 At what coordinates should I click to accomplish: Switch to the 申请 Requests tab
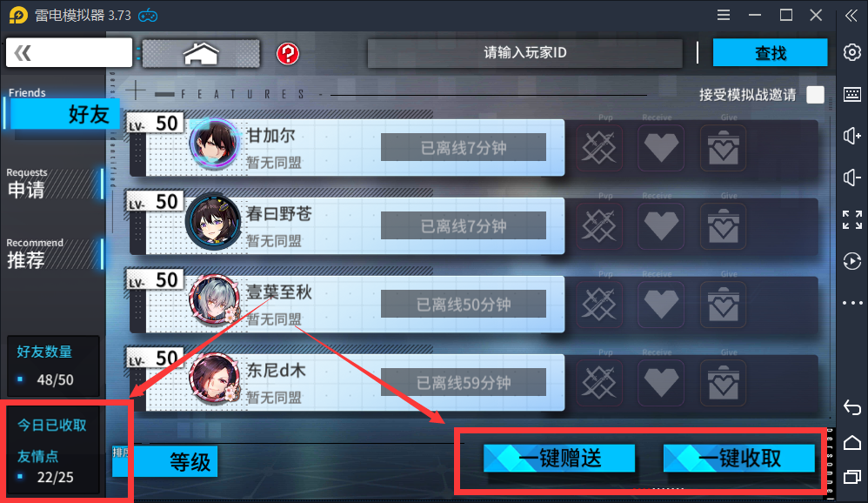pos(53,183)
